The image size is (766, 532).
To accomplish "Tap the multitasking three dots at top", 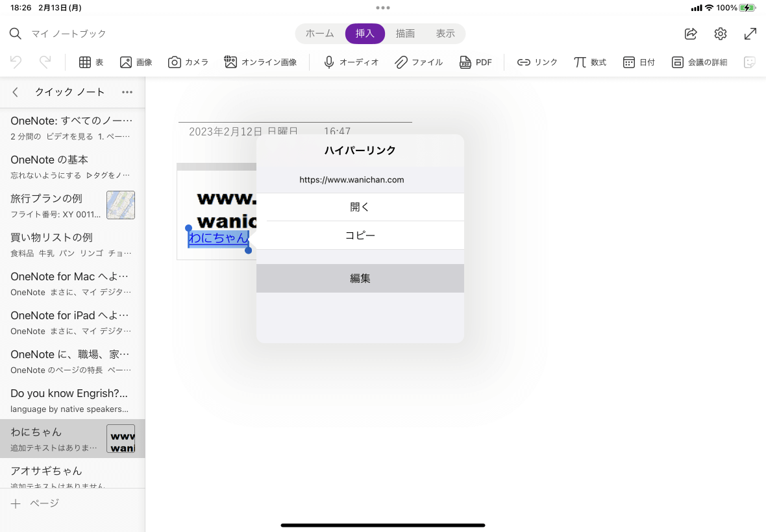I will (383, 8).
